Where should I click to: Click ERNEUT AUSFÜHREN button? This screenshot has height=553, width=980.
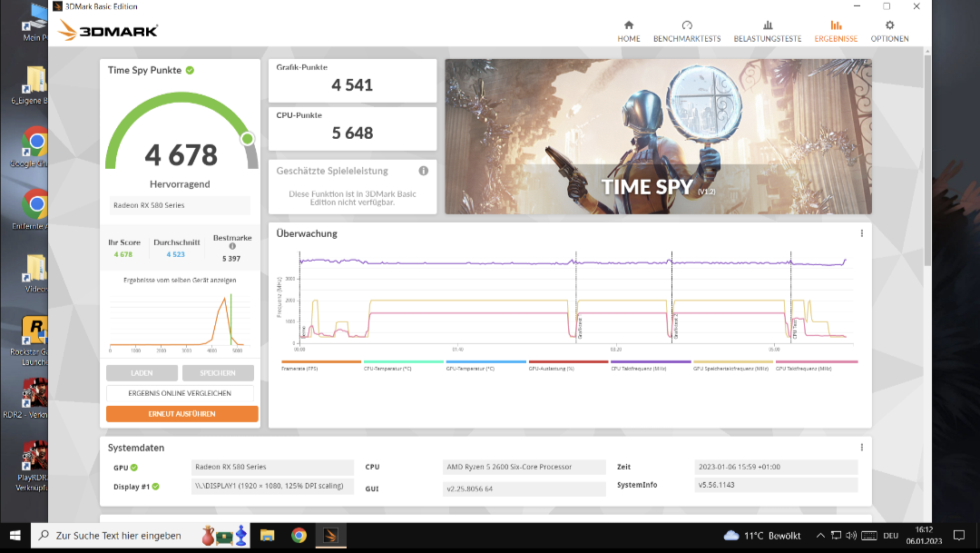tap(181, 414)
